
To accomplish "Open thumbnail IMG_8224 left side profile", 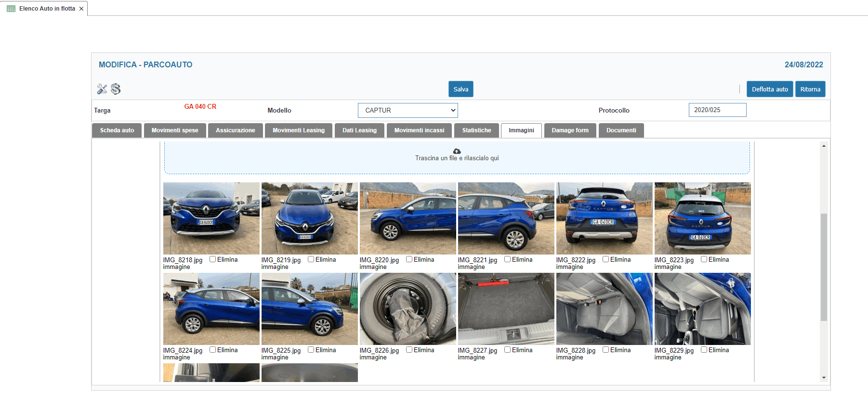I will (x=211, y=309).
